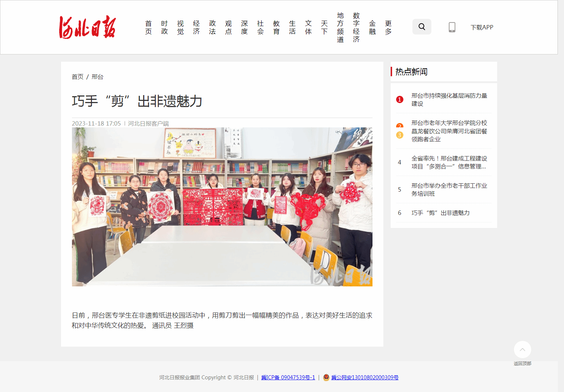The image size is (564, 392).
Task: Click the mobile phone icon
Action: [x=452, y=27]
